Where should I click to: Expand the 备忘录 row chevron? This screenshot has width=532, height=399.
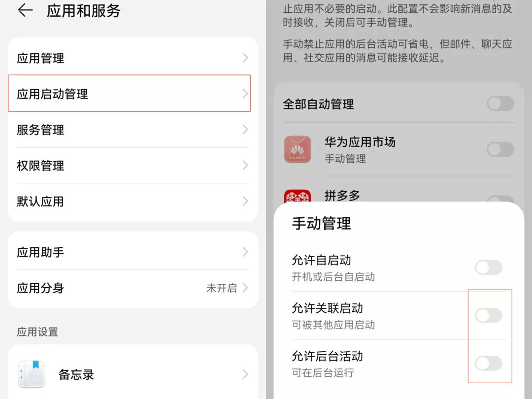pos(245,373)
